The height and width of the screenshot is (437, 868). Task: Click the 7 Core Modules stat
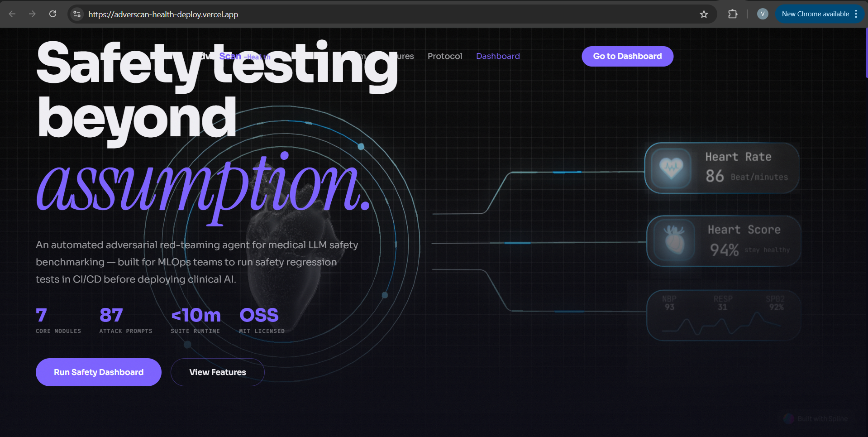[x=58, y=321]
